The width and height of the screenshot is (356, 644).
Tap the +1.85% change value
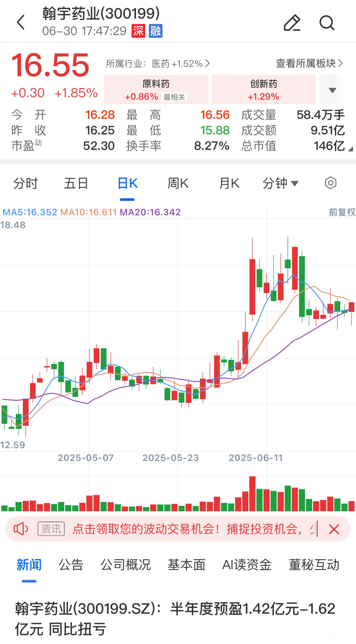[76, 93]
